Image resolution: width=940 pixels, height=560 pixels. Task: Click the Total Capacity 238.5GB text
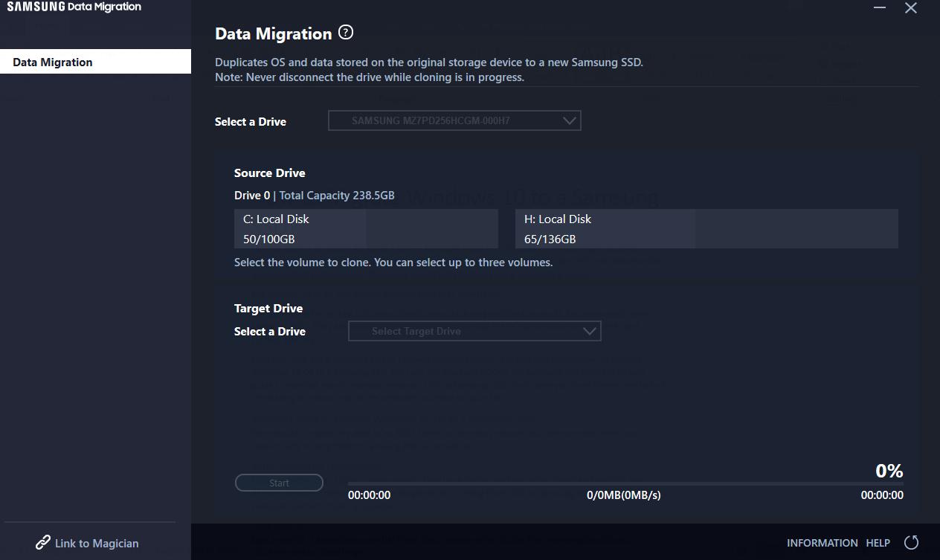[x=337, y=196]
